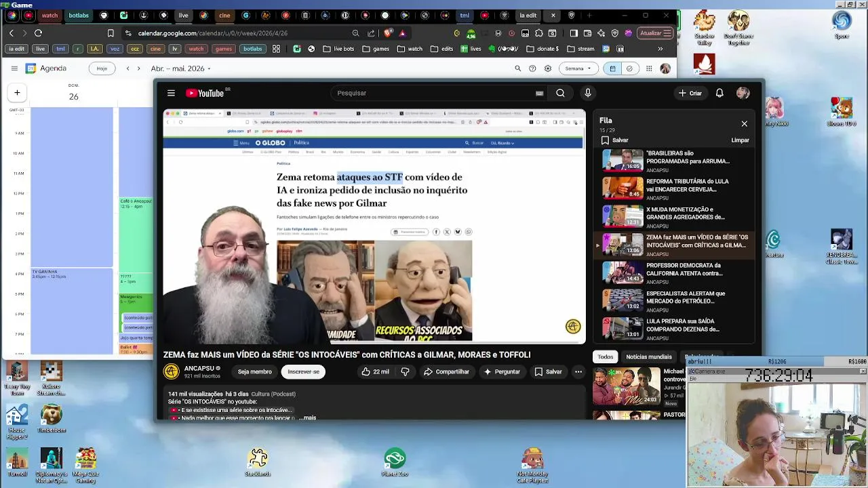Open Google Calendar settings gear

(548, 68)
